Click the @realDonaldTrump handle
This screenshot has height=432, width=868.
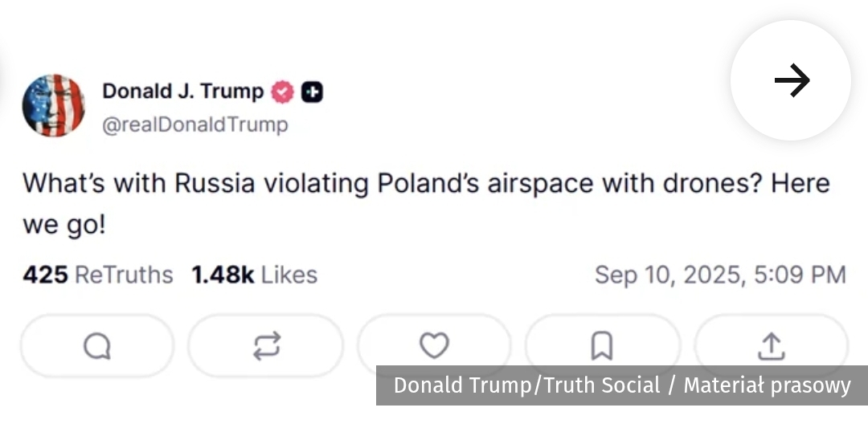coord(194,125)
